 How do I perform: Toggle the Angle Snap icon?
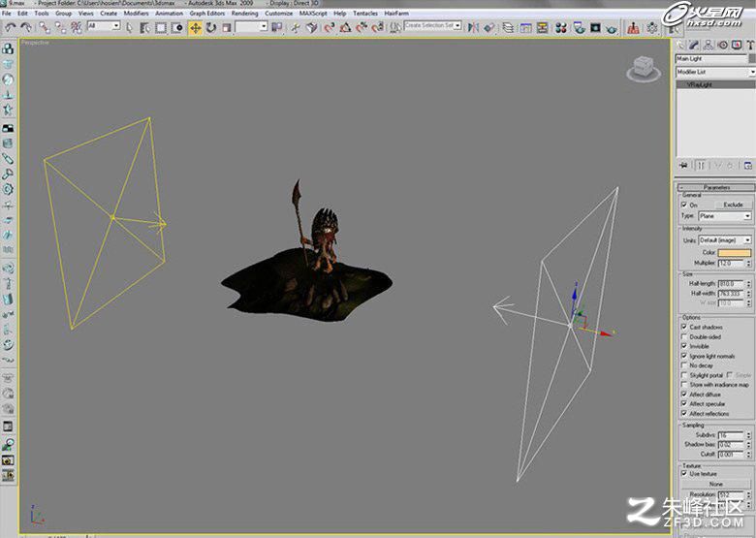[345, 27]
